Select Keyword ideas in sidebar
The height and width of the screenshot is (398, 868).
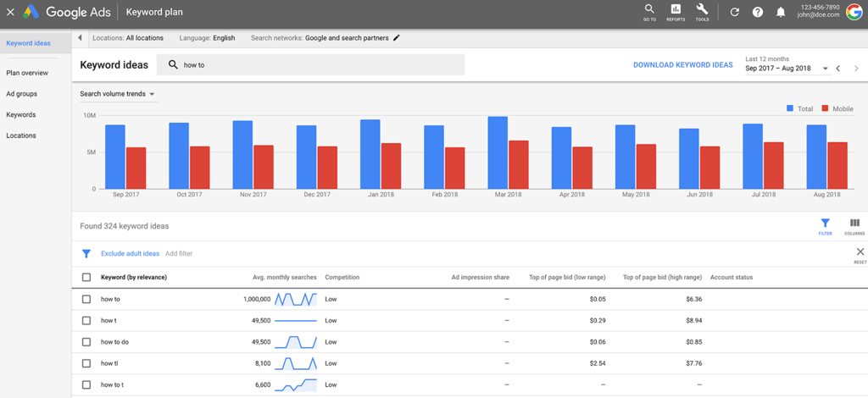click(36, 43)
